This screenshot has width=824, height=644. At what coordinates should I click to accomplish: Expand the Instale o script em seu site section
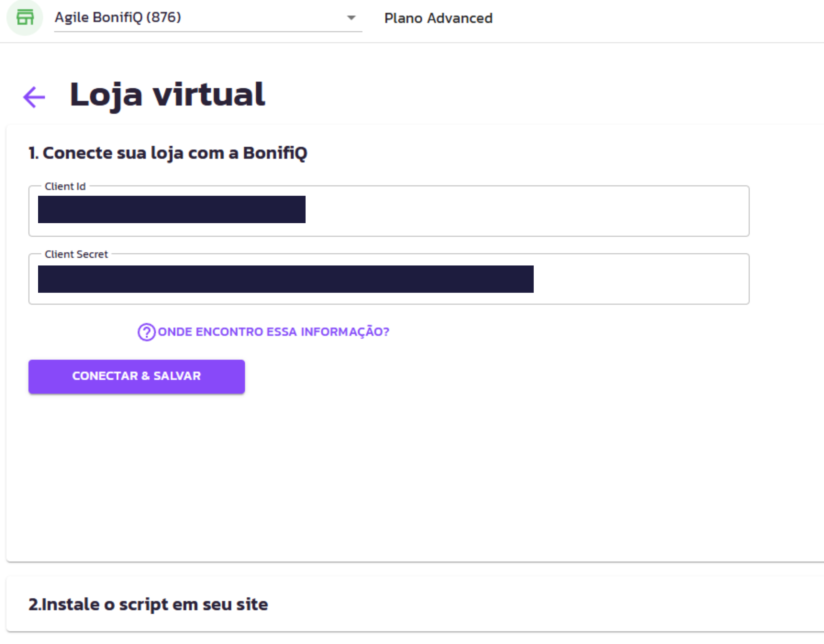148,604
